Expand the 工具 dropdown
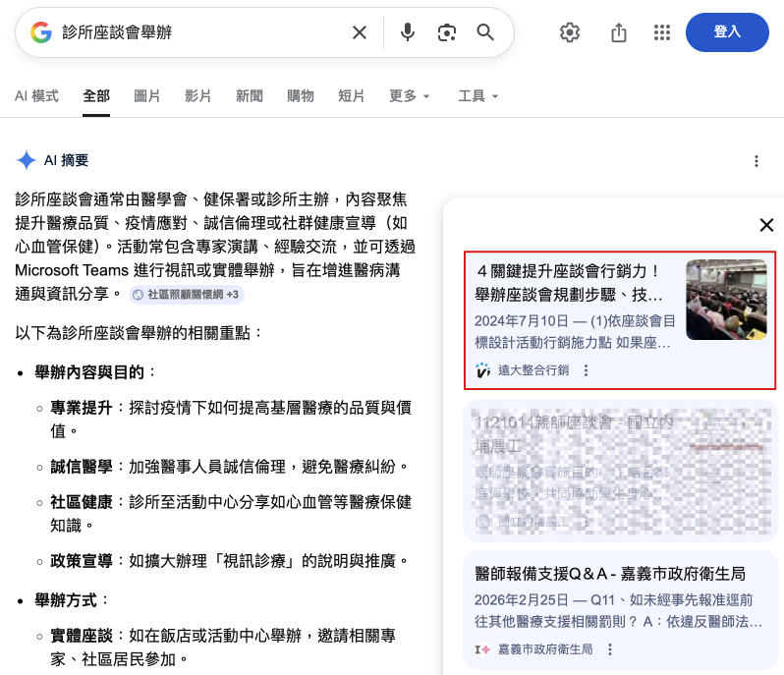 [478, 96]
